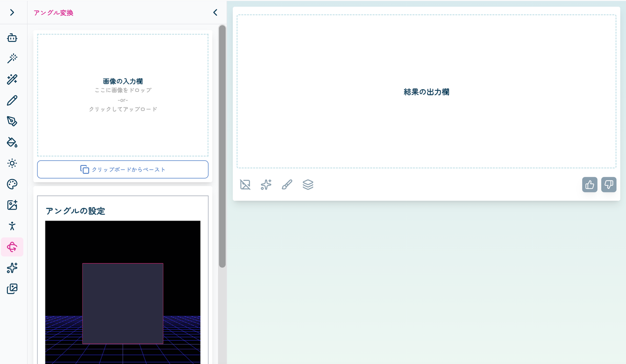
Task: Open the human pose tool
Action: click(x=12, y=226)
